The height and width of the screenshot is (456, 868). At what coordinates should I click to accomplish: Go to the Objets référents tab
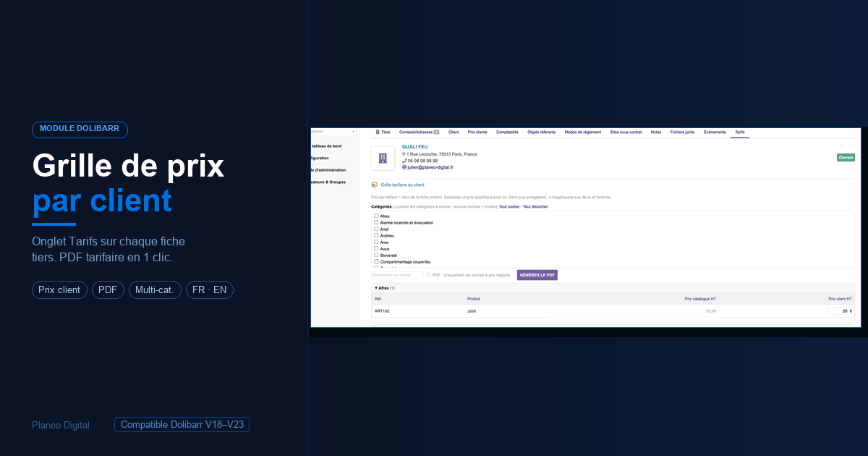[x=542, y=132]
